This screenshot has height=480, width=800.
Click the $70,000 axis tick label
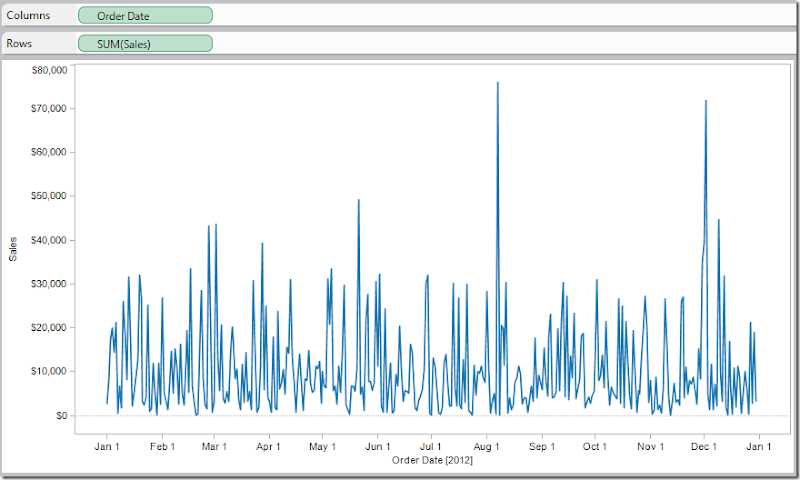[49, 108]
